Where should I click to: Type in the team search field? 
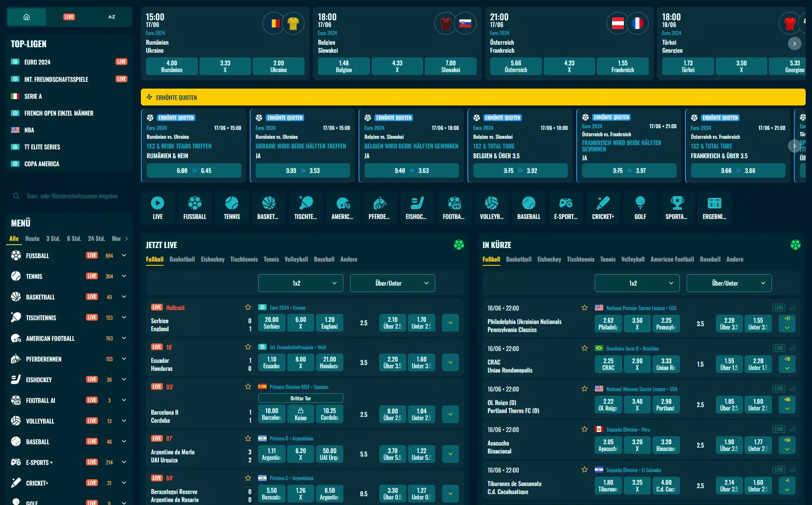pyautogui.click(x=72, y=196)
